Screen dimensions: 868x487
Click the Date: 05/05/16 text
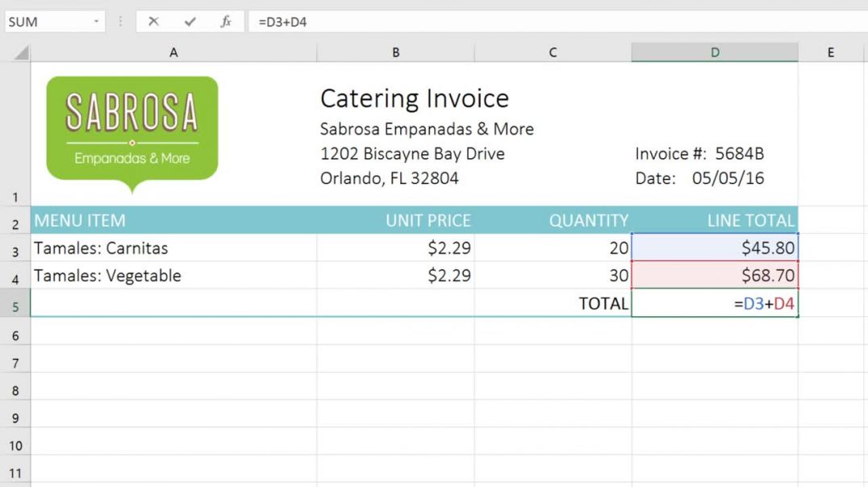(x=699, y=178)
